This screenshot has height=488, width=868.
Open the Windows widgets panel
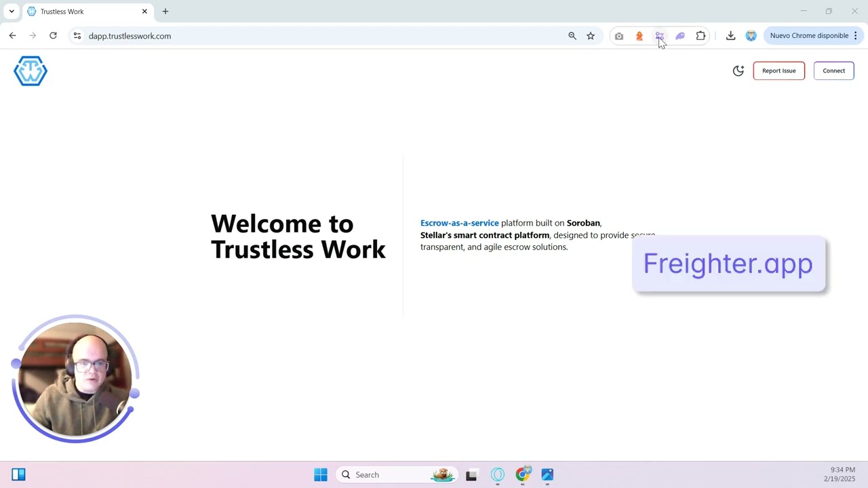tap(18, 474)
